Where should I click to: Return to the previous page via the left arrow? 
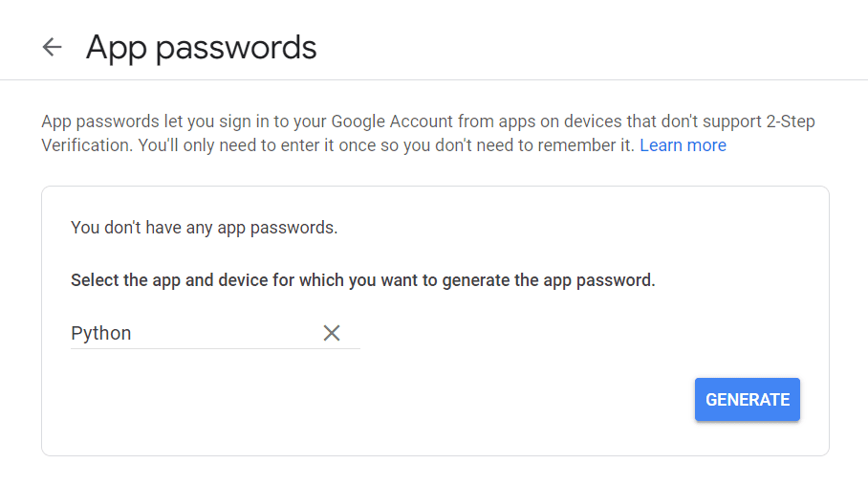pyautogui.click(x=52, y=47)
